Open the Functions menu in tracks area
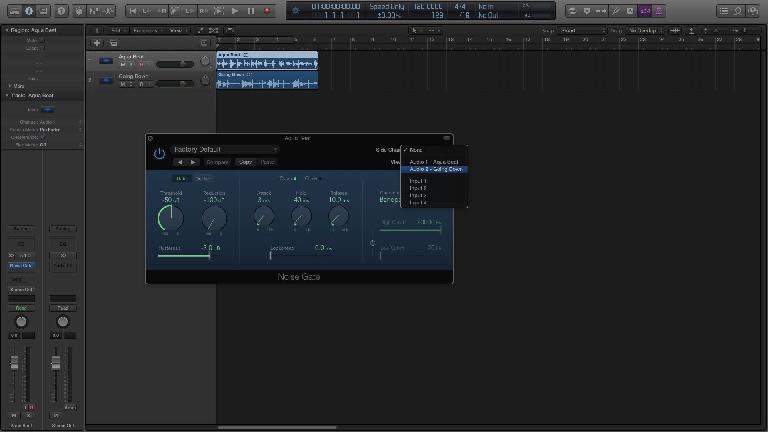Image resolution: width=768 pixels, height=432 pixels. pos(146,30)
